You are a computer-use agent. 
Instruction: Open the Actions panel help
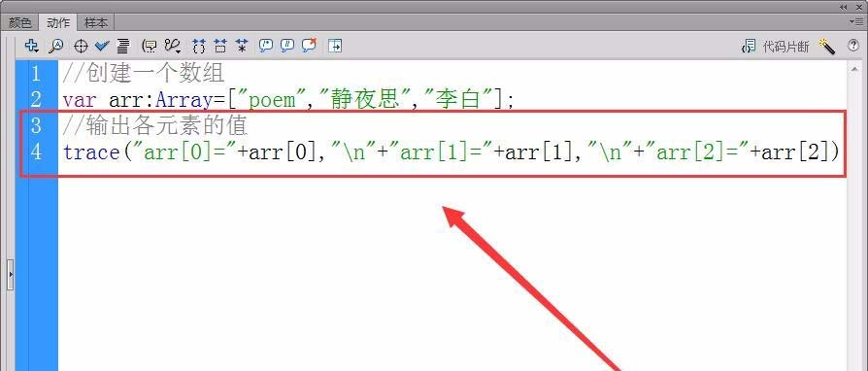(x=853, y=46)
